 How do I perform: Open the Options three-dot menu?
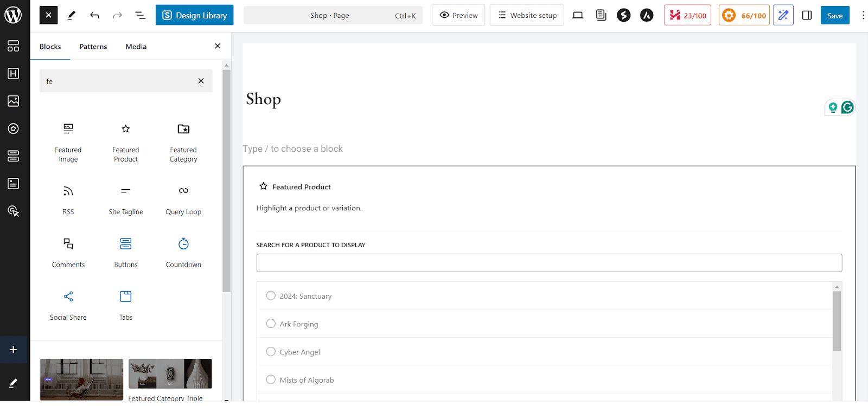(863, 15)
